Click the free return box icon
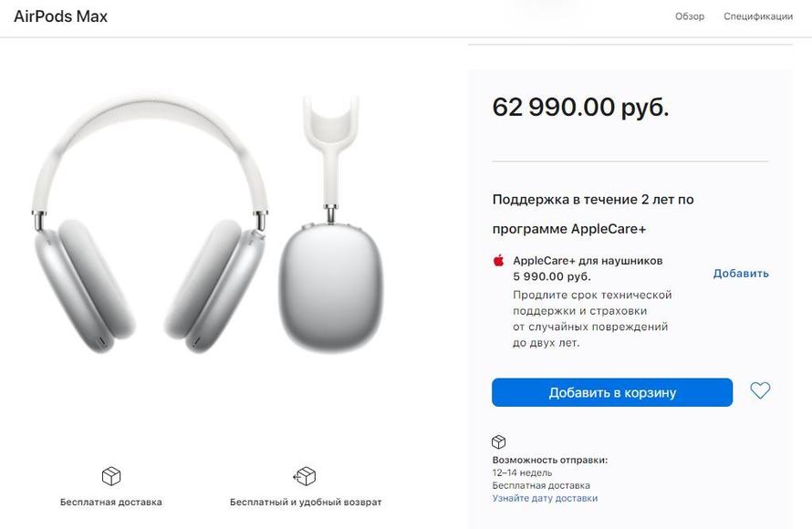Viewport: 812px width, 529px height. pyautogui.click(x=305, y=476)
